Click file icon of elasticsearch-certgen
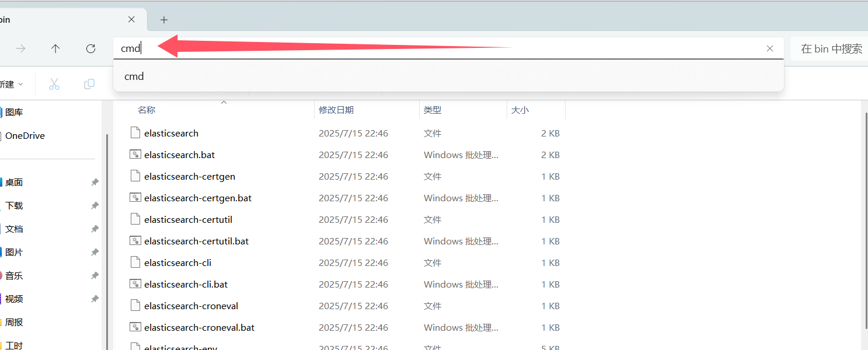The height and width of the screenshot is (350, 868). (x=135, y=176)
